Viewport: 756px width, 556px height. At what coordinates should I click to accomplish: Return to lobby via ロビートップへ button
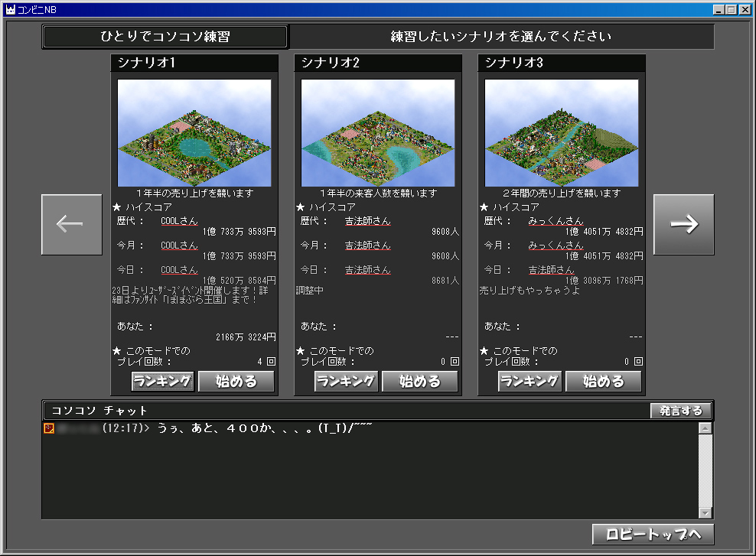click(x=653, y=534)
